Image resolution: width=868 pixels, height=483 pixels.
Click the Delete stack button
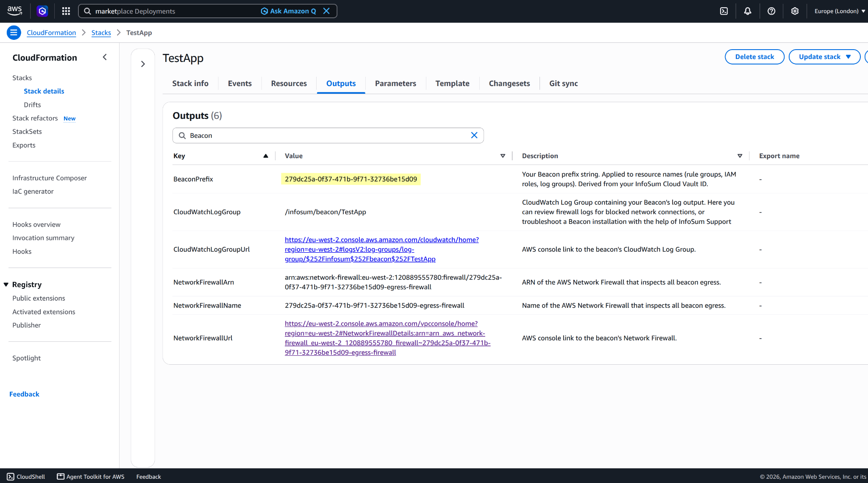click(x=754, y=57)
